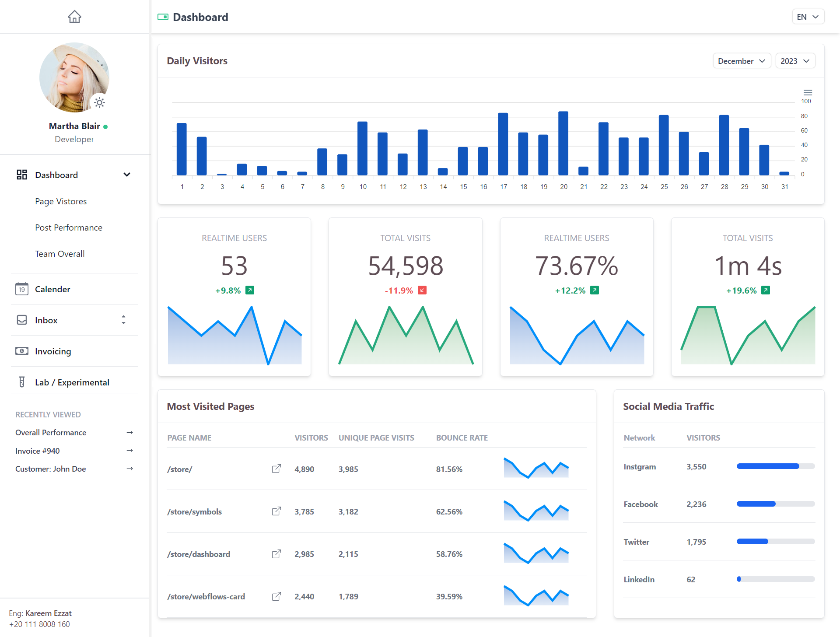840x637 pixels.
Task: Click the /store/symbols row sparkline chart
Action: click(x=536, y=511)
